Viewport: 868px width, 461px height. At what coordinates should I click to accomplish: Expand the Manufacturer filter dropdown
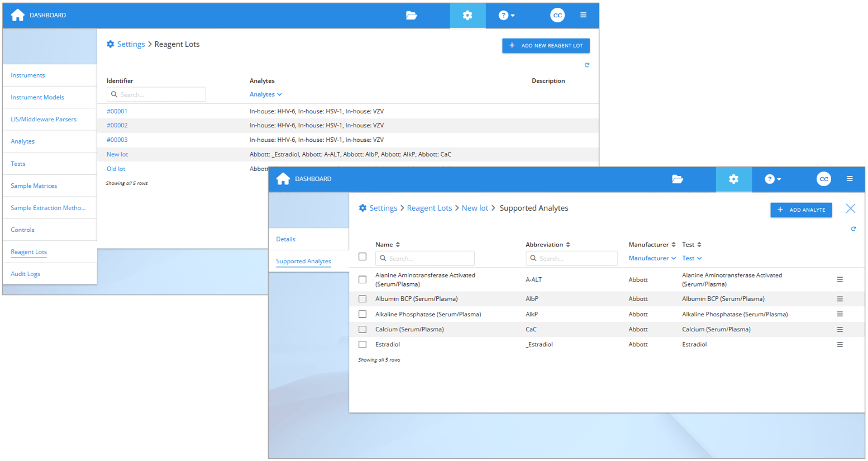coord(652,258)
